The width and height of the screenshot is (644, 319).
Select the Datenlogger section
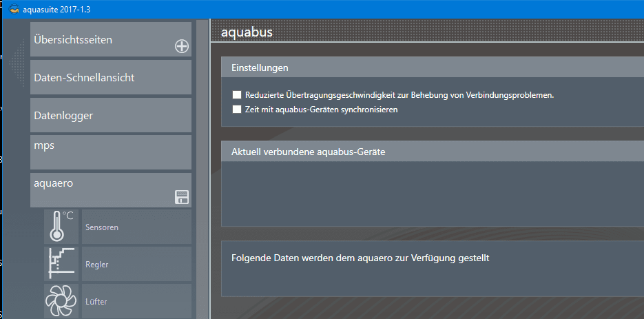point(111,115)
